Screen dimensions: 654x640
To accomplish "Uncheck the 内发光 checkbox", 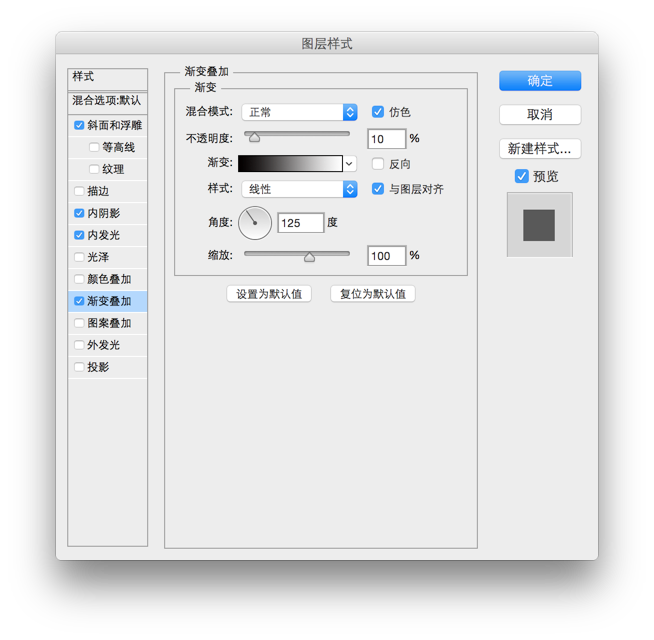I will (x=79, y=235).
